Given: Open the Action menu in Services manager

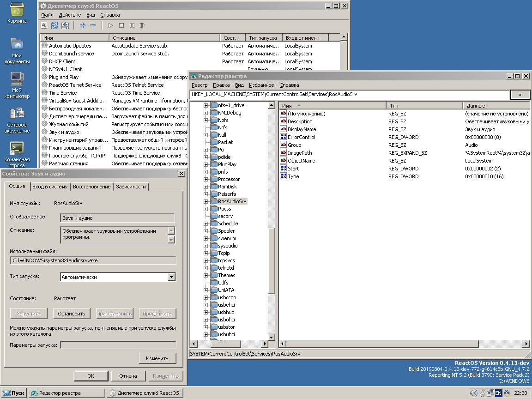Looking at the screenshot, I should 70,15.
